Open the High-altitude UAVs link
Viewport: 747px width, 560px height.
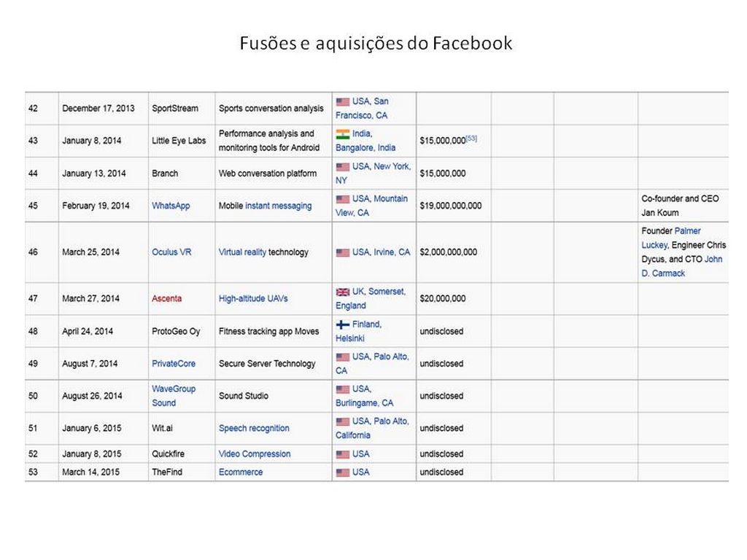[253, 298]
